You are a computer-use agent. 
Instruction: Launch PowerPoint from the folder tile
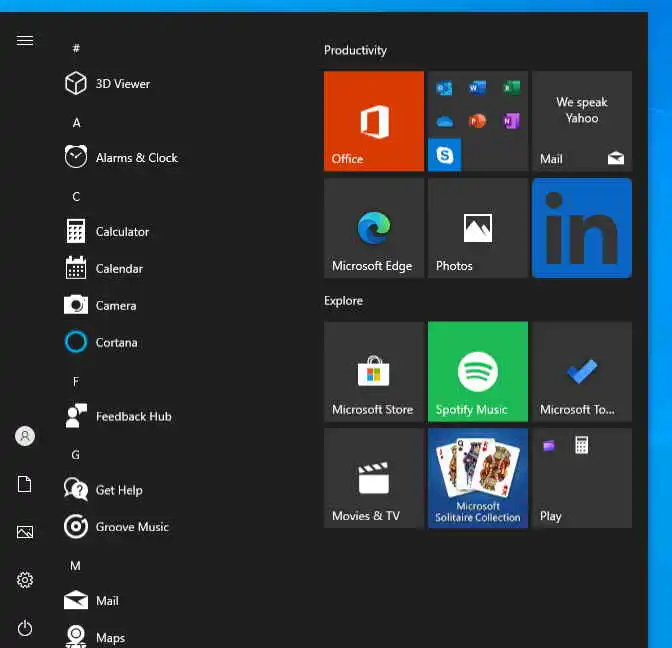pyautogui.click(x=477, y=121)
